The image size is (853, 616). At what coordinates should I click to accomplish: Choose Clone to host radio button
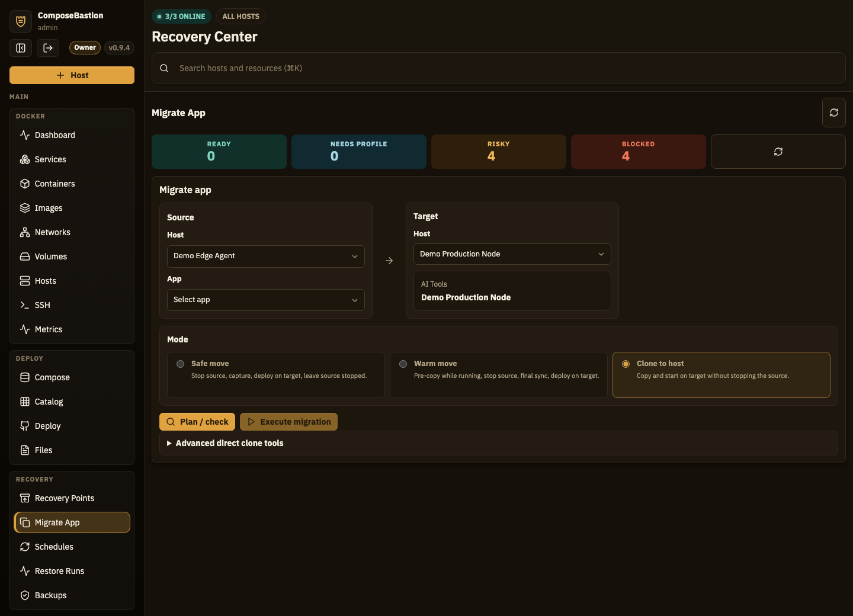[x=626, y=364]
